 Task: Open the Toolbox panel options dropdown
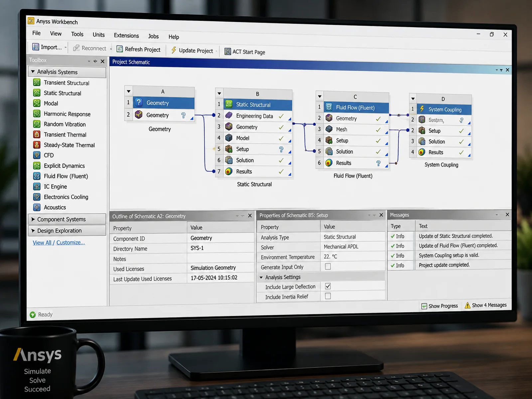89,61
